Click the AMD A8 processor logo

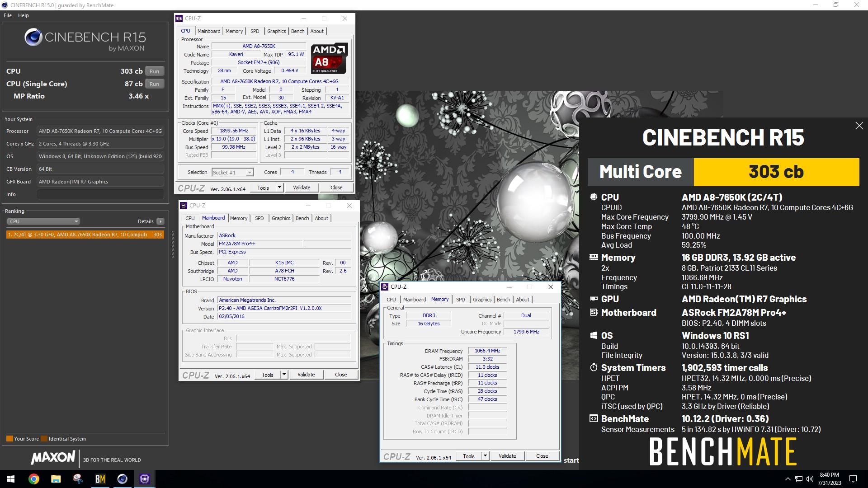(330, 58)
